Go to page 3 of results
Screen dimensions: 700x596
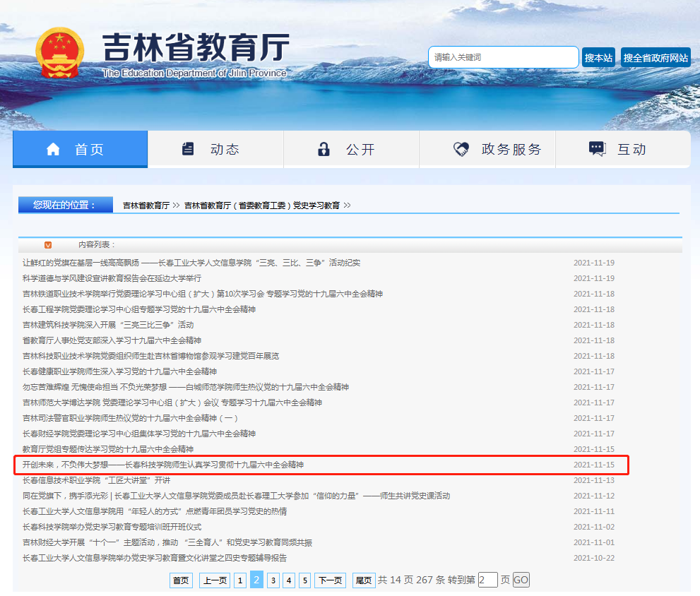(273, 580)
